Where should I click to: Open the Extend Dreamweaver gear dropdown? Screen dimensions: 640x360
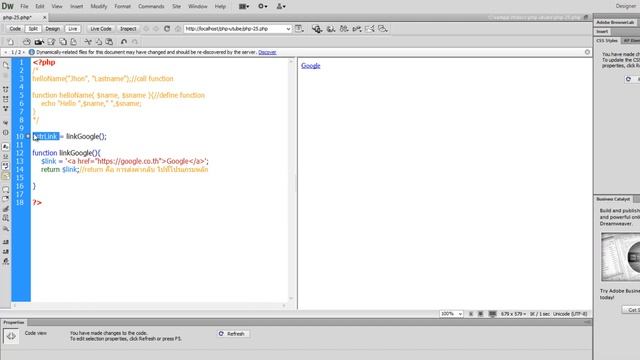[263, 7]
